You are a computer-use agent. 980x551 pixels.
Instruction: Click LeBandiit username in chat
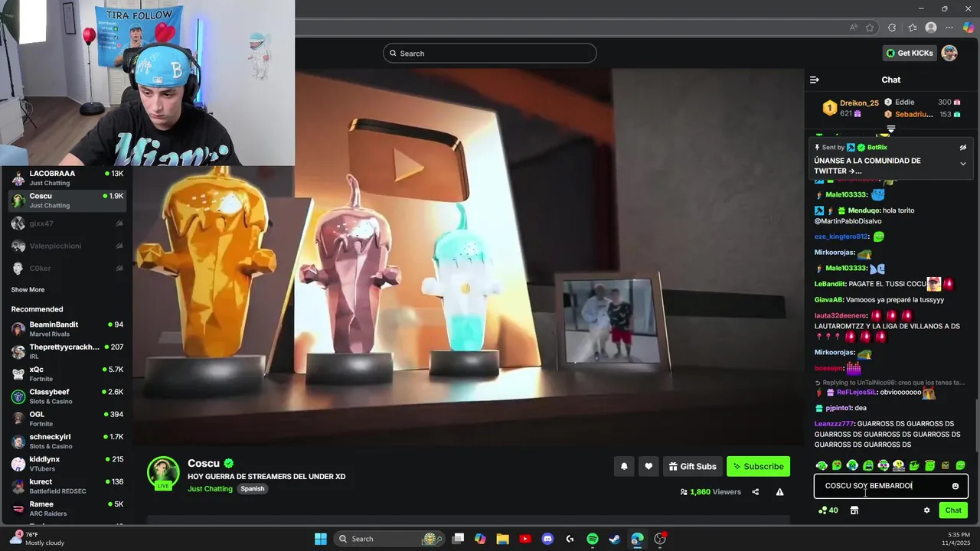(x=830, y=284)
